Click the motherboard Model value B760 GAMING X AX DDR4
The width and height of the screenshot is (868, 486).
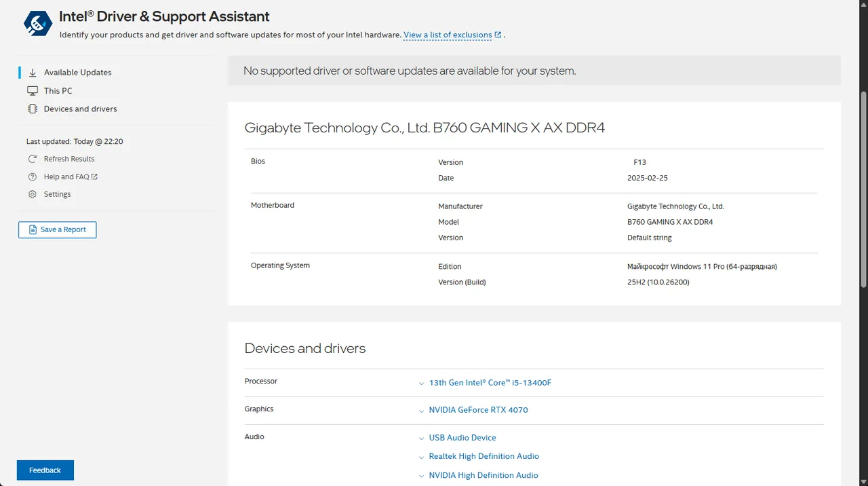(670, 222)
